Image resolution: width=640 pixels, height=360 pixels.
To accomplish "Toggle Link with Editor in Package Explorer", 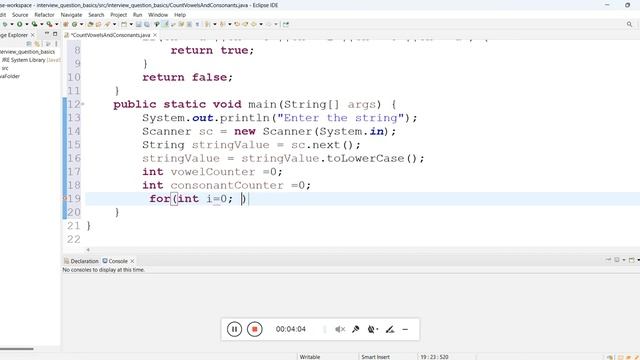I will tap(37, 44).
